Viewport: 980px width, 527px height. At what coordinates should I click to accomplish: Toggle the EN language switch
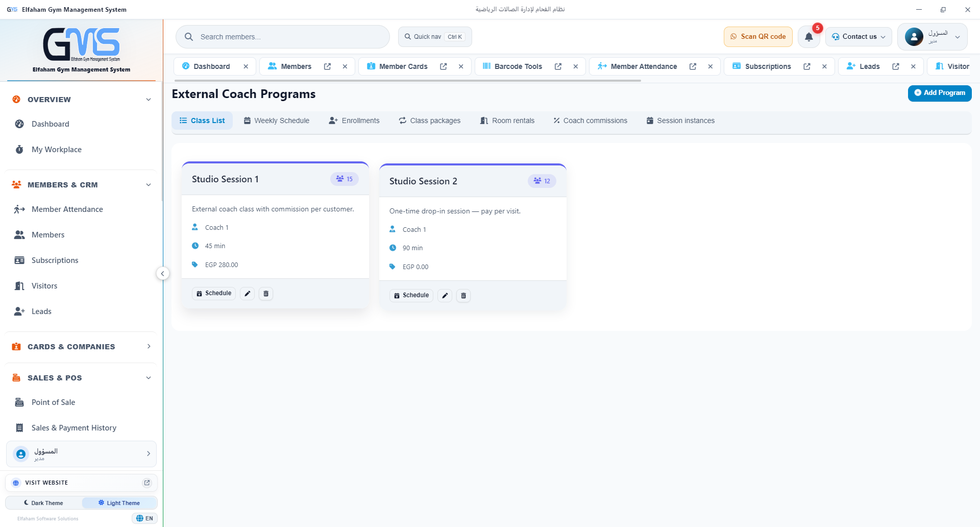[x=145, y=518]
